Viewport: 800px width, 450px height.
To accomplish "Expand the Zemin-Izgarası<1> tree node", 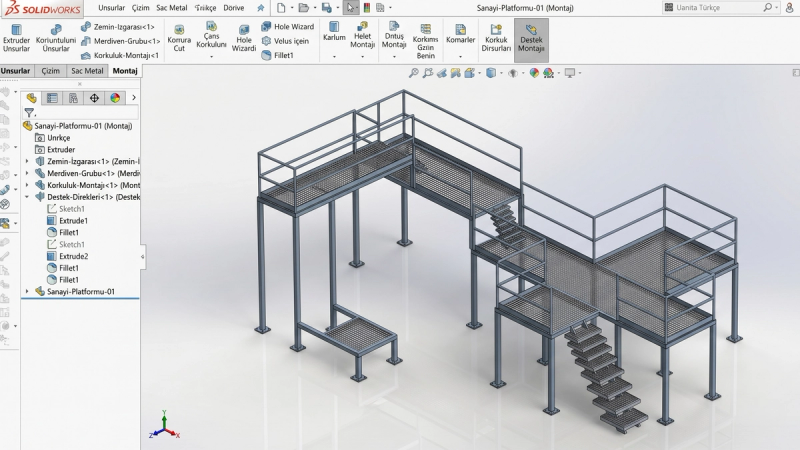I will (27, 161).
